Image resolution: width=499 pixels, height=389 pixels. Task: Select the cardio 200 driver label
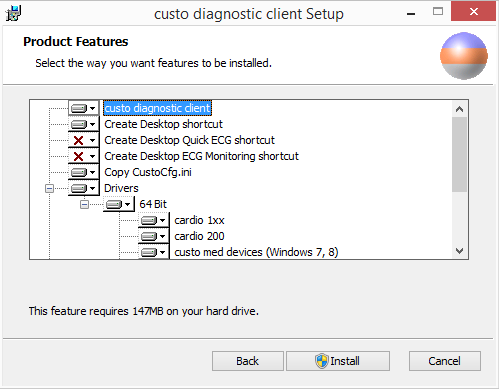coord(199,236)
